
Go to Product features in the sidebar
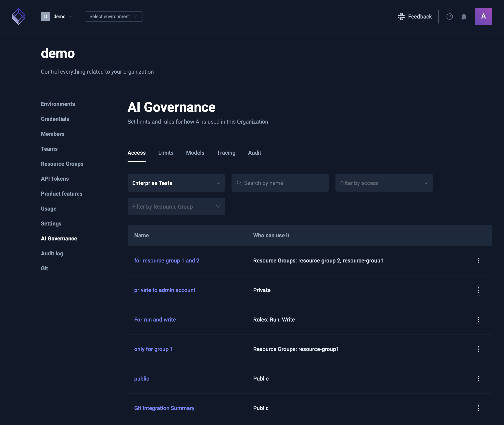tap(61, 194)
